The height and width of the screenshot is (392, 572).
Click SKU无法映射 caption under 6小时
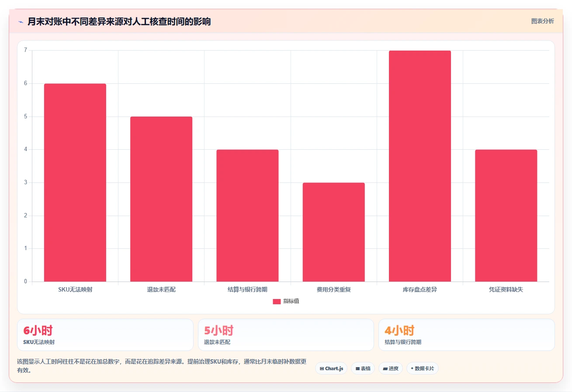tap(39, 342)
